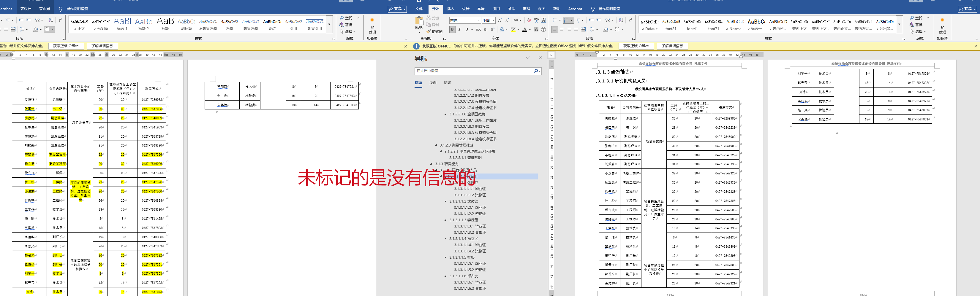The height and width of the screenshot is (296, 980).
Task: Open the Share (共享) dropdown in right window
Action: (967, 9)
